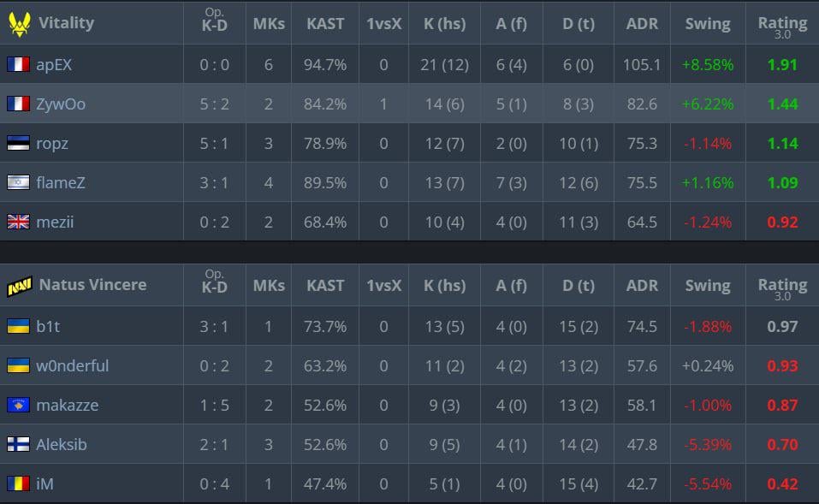
Task: Sort Natus Vincere table by Swing header
Action: click(708, 286)
